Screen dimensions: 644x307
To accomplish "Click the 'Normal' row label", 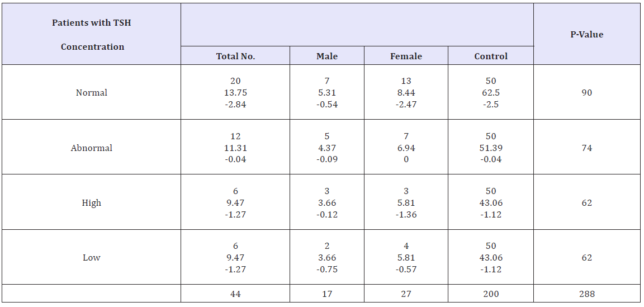I will [x=92, y=93].
